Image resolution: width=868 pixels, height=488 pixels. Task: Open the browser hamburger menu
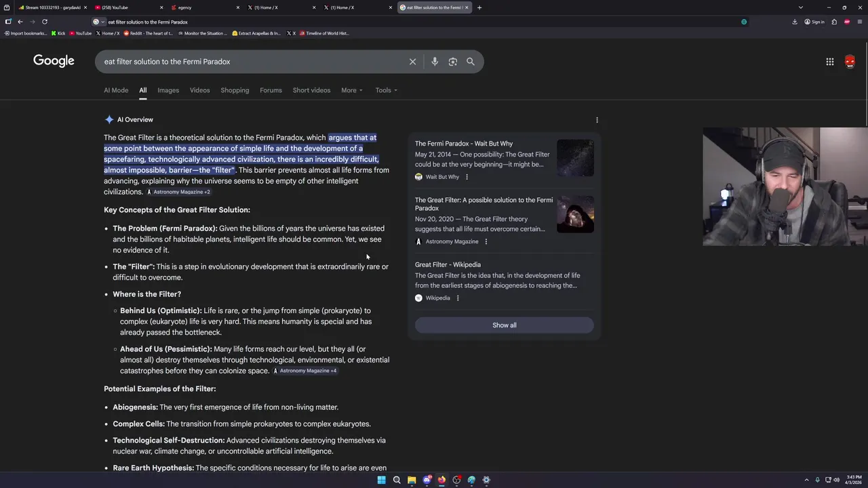(x=859, y=22)
